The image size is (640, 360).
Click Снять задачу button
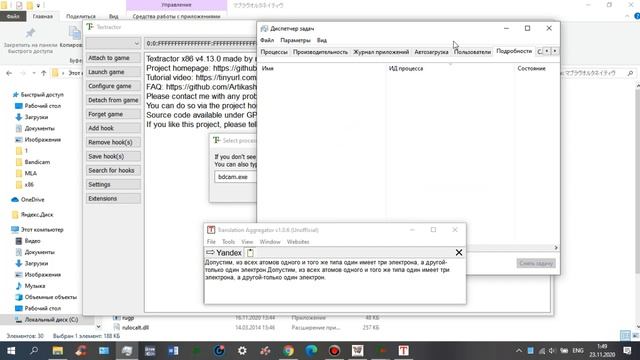(x=536, y=263)
